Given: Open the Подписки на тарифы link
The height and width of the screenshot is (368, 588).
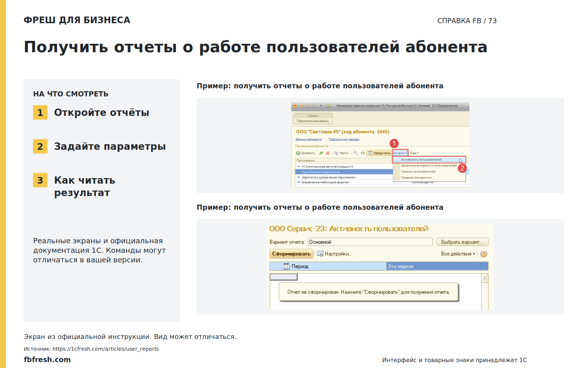Looking at the screenshot, I should coord(344,139).
